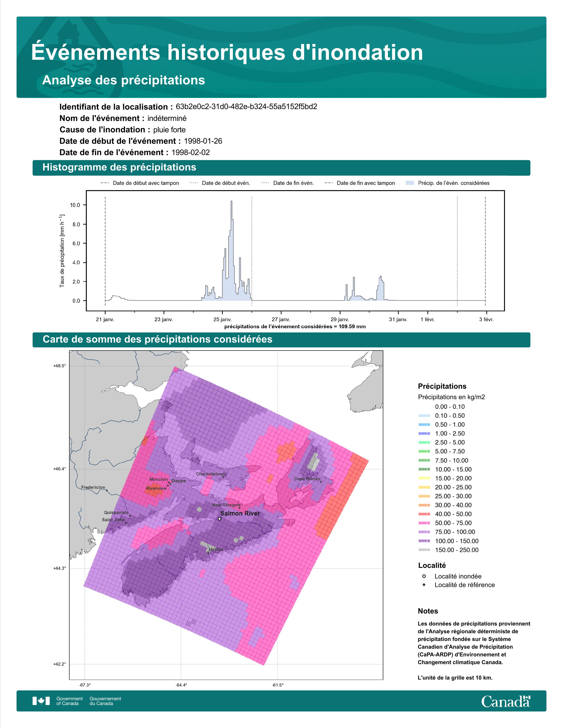
Task: Click the +46.4° latitude label
Action: point(59,469)
